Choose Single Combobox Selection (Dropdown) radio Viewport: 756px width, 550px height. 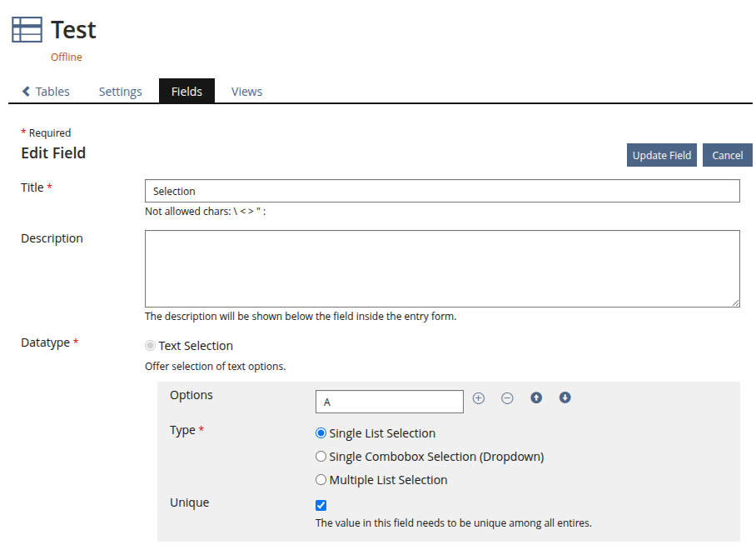[321, 457]
